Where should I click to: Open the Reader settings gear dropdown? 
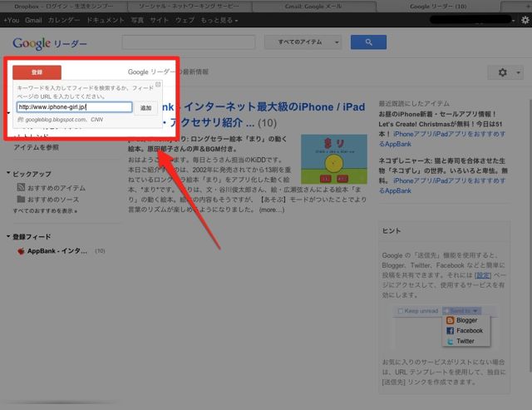(x=505, y=72)
